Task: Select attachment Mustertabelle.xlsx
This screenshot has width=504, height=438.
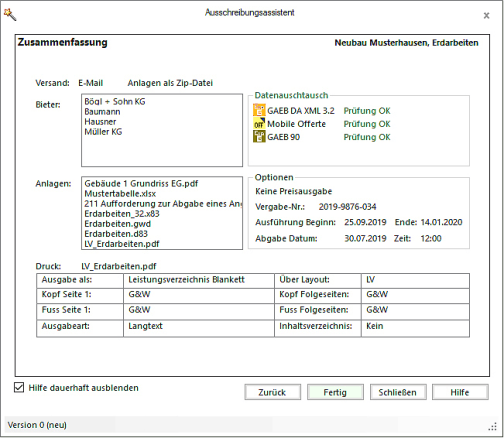Action: (x=120, y=194)
